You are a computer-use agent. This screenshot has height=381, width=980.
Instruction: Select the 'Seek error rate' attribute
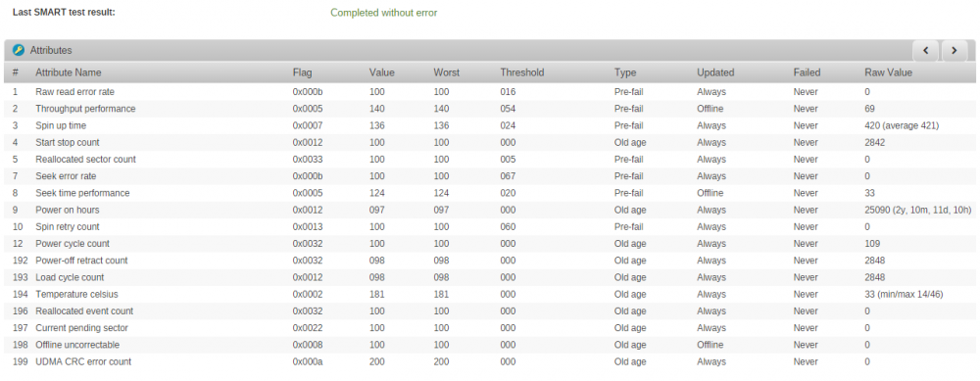point(66,176)
